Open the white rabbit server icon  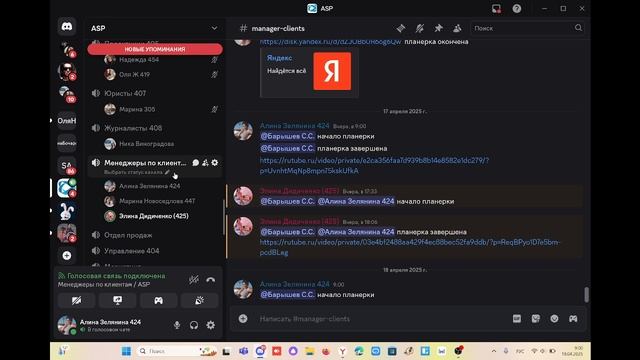pyautogui.click(x=67, y=211)
